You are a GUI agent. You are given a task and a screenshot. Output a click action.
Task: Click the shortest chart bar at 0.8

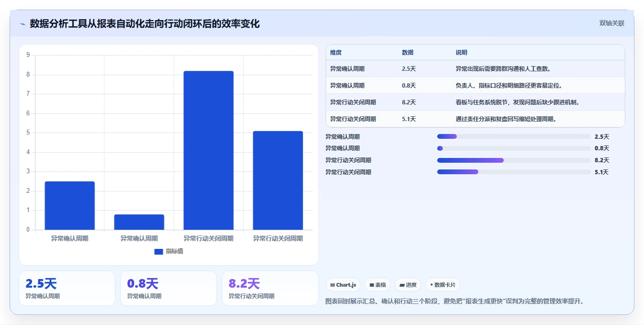139,222
